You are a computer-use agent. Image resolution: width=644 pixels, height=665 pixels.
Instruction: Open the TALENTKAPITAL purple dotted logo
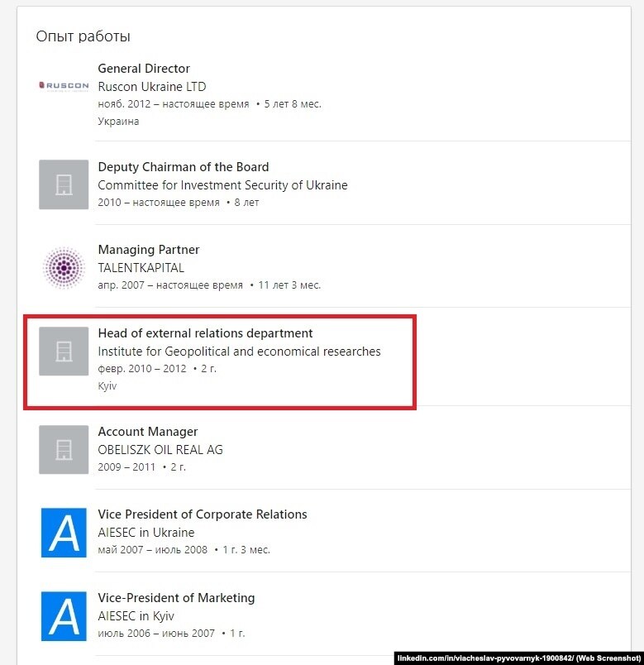point(64,268)
